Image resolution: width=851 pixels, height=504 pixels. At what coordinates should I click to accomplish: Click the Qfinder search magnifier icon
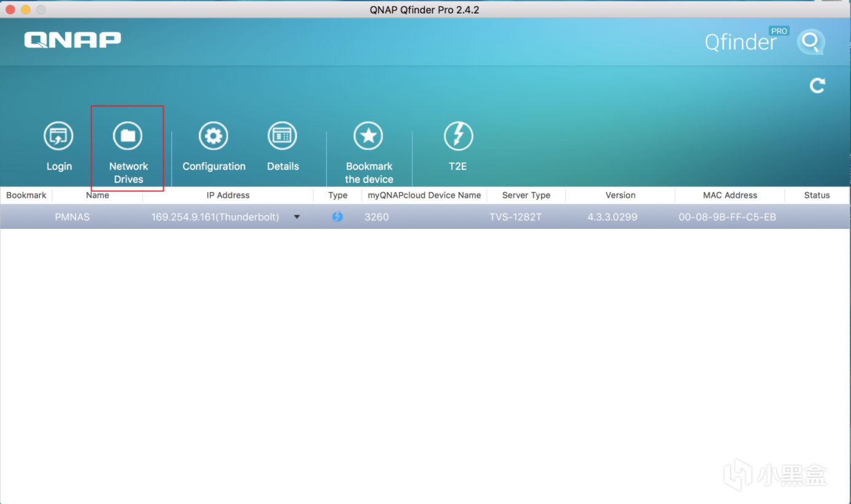coord(811,42)
